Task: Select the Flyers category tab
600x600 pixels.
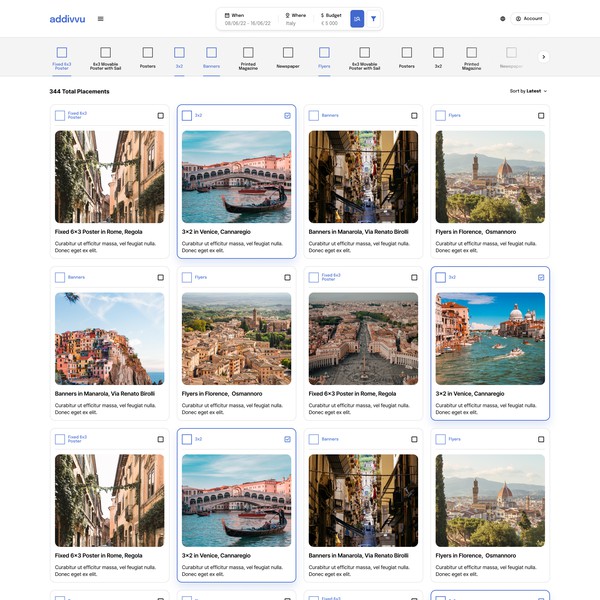Action: point(324,57)
